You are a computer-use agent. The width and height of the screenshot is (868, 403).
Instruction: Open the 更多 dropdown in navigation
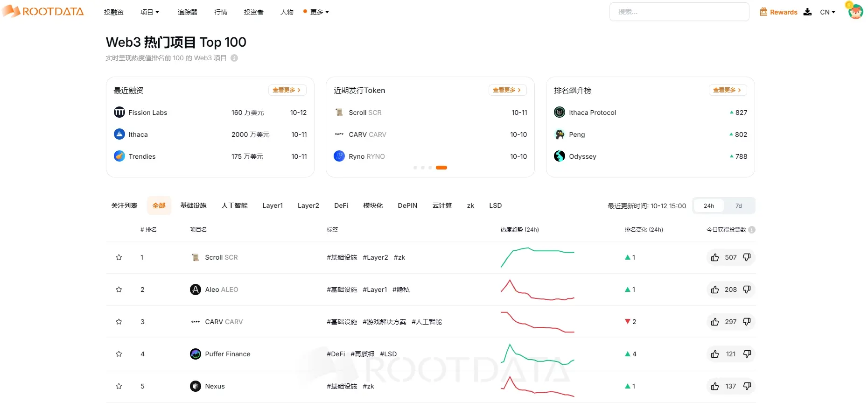click(319, 12)
